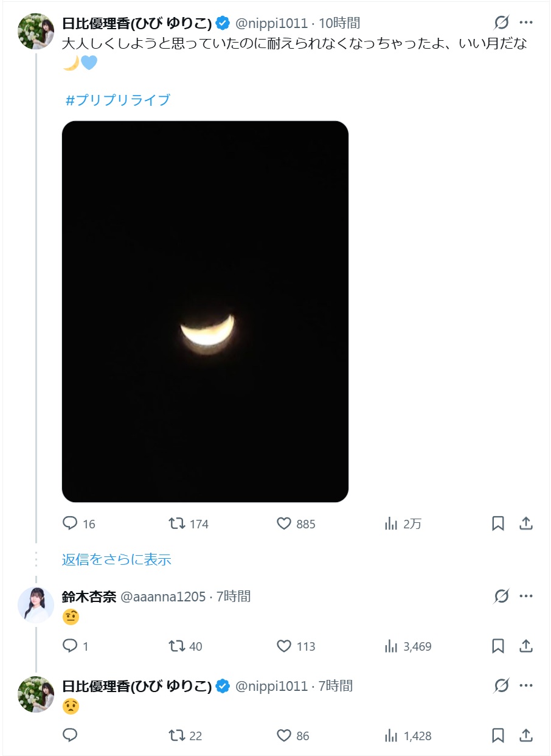Click the #プリプリライブ hashtag
This screenshot has width=551, height=756.
[118, 100]
